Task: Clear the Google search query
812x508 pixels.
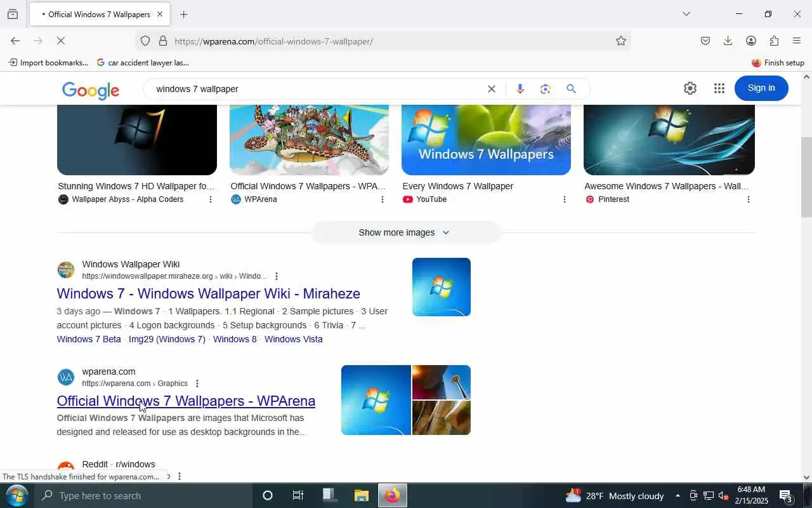Action: (491, 89)
